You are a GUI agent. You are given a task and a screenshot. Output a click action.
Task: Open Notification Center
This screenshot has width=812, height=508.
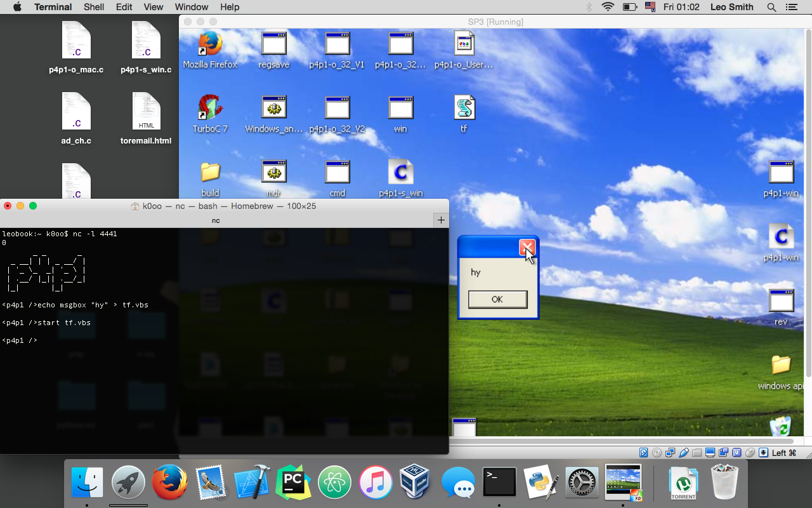coord(791,7)
